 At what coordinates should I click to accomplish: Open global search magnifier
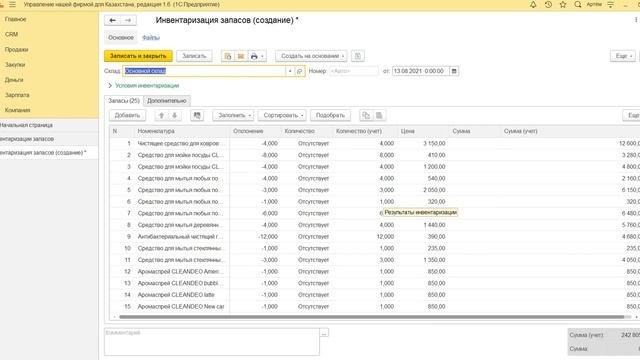click(x=578, y=4)
